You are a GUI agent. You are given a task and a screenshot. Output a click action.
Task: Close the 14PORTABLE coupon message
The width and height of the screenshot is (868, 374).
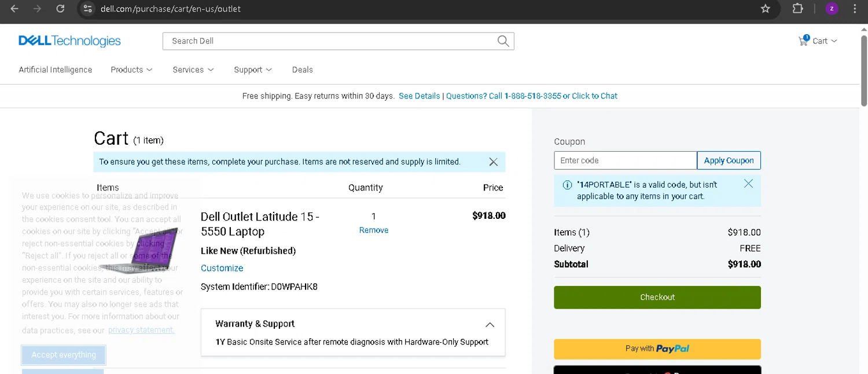pos(748,184)
